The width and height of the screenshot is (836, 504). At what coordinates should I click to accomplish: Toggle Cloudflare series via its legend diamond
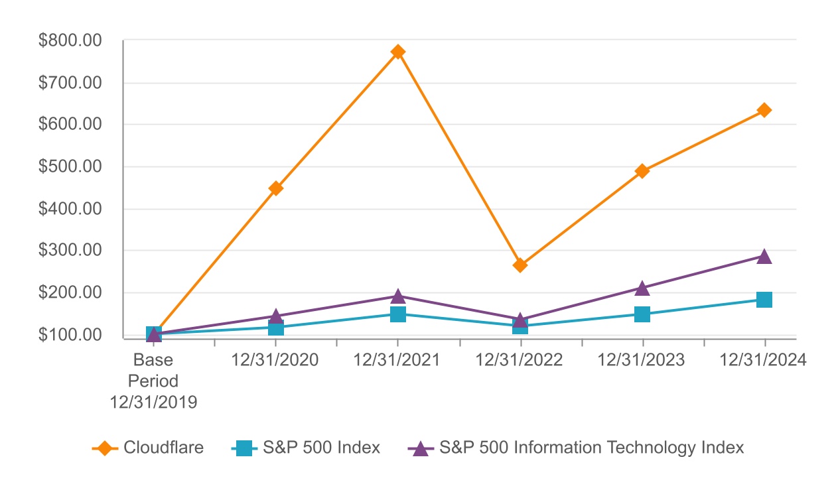point(104,448)
